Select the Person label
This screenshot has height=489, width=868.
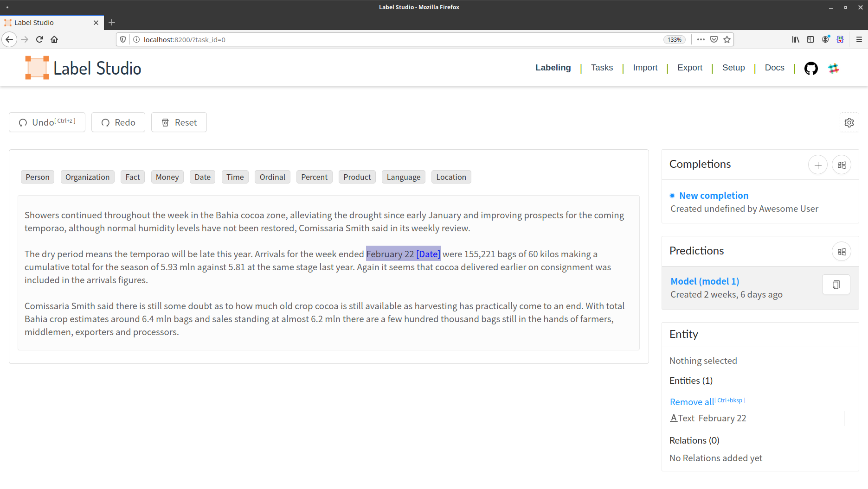click(38, 177)
